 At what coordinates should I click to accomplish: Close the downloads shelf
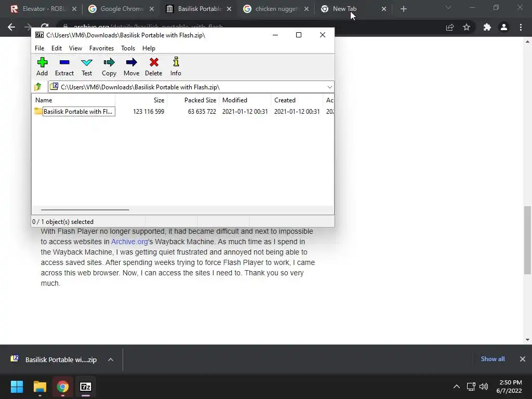click(523, 359)
